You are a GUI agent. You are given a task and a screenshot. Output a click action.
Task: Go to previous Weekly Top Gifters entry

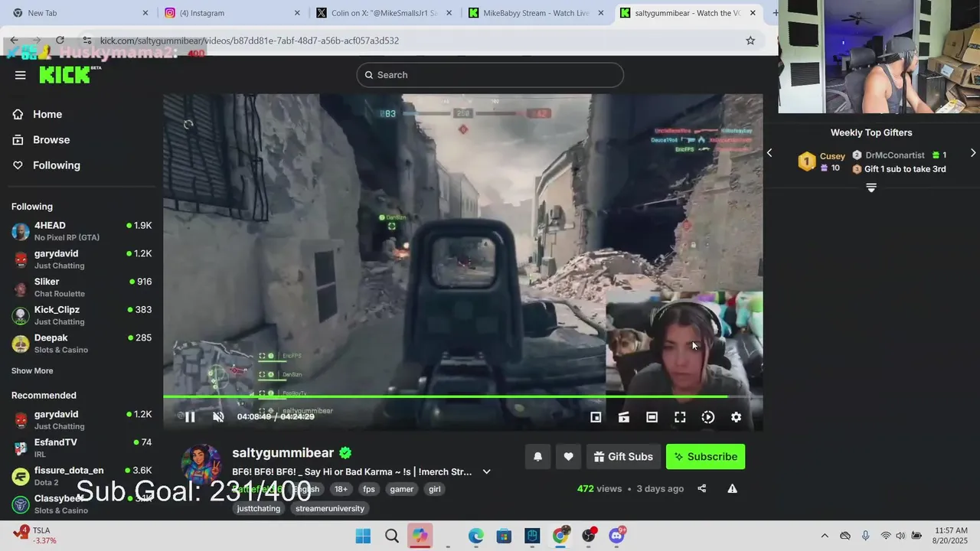(769, 153)
